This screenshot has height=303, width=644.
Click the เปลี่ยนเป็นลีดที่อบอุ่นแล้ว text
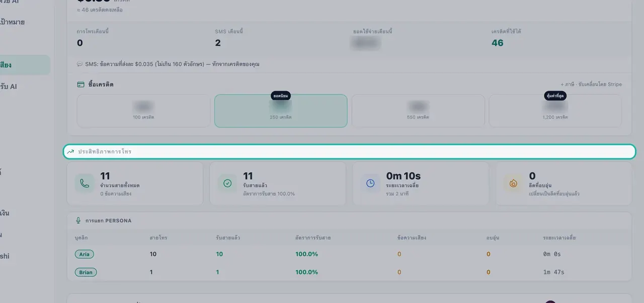(554, 193)
